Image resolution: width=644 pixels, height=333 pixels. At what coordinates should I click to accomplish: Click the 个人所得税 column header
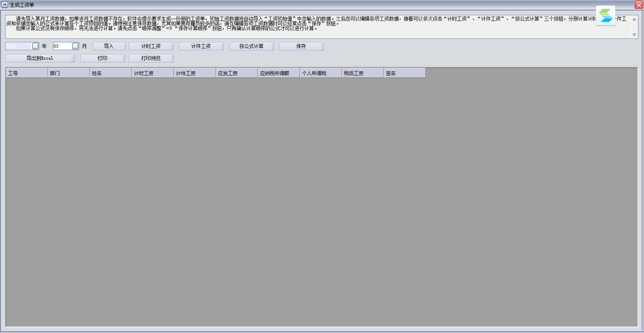(320, 73)
